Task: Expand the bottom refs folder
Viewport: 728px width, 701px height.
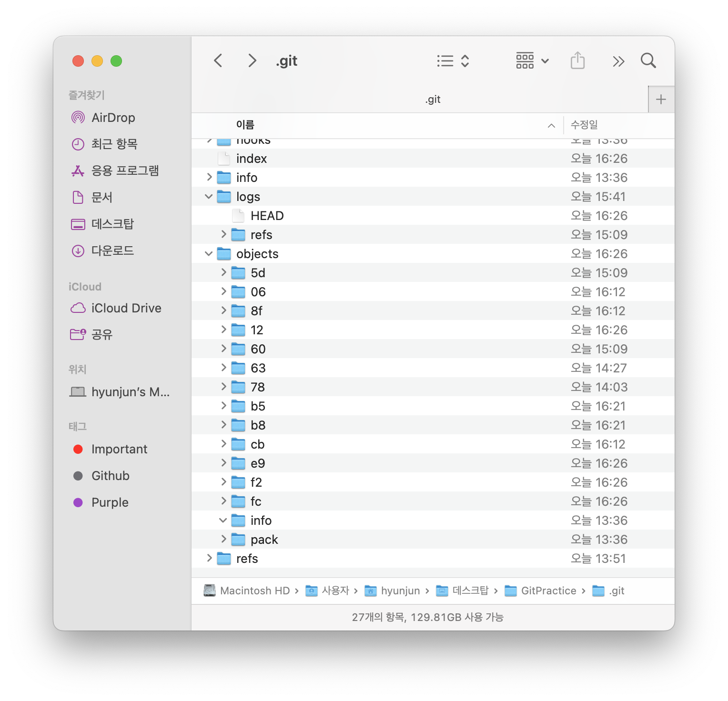Action: coord(209,558)
